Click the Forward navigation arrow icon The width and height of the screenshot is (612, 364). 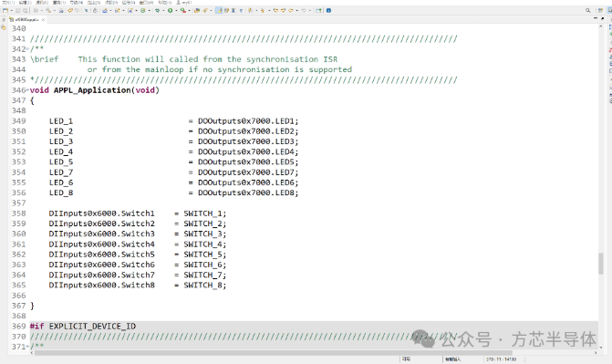(304, 11)
